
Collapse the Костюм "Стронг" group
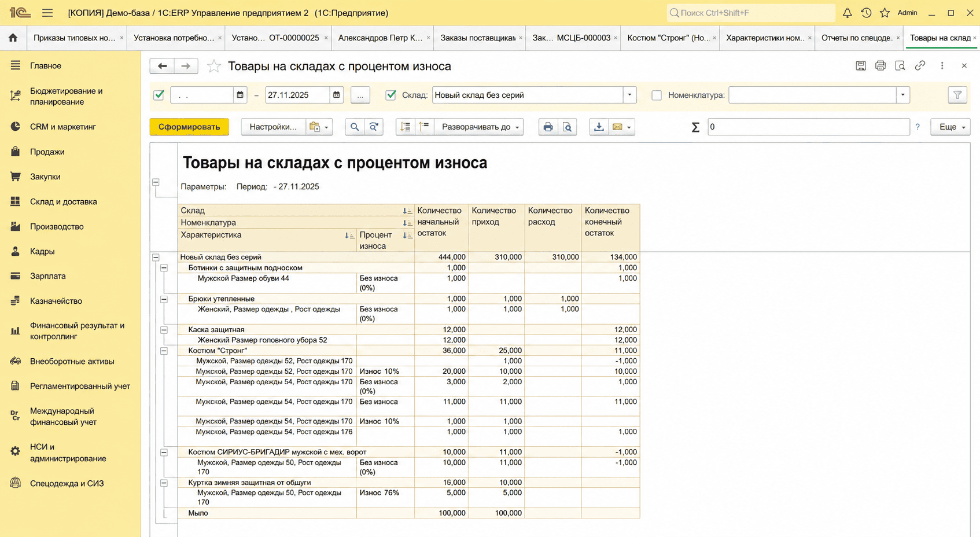coord(164,351)
